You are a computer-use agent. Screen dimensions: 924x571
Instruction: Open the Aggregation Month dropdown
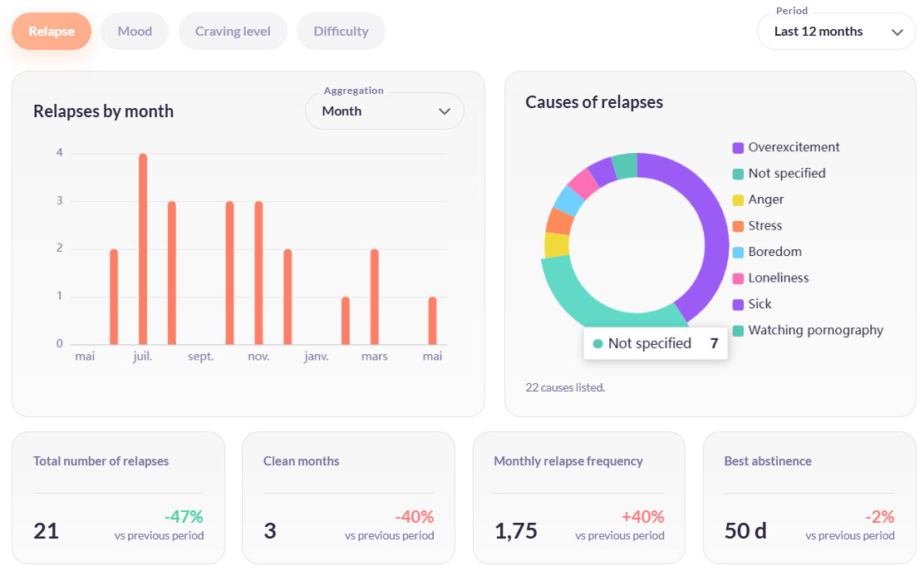[x=384, y=111]
